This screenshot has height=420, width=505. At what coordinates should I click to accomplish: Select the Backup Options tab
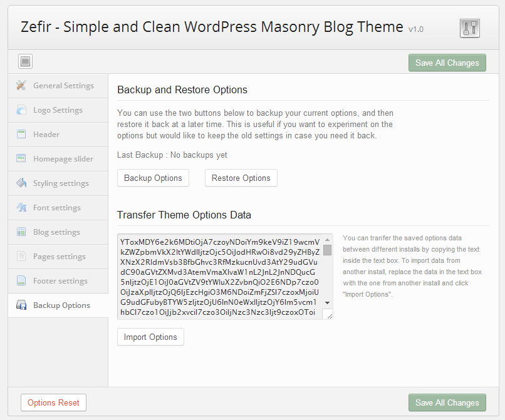point(61,305)
